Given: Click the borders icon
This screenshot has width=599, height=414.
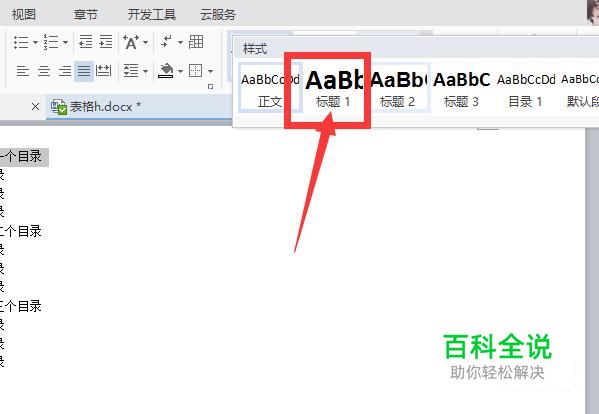Looking at the screenshot, I should [196, 71].
